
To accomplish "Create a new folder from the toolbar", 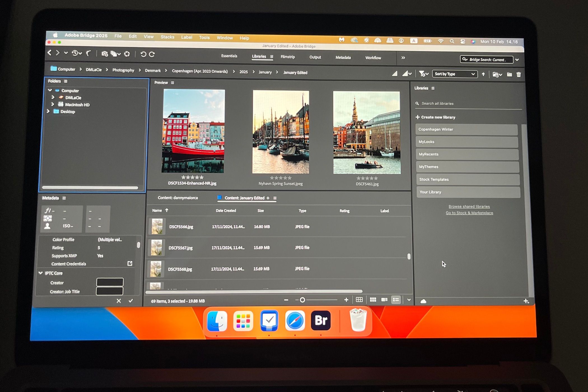I will click(x=509, y=74).
